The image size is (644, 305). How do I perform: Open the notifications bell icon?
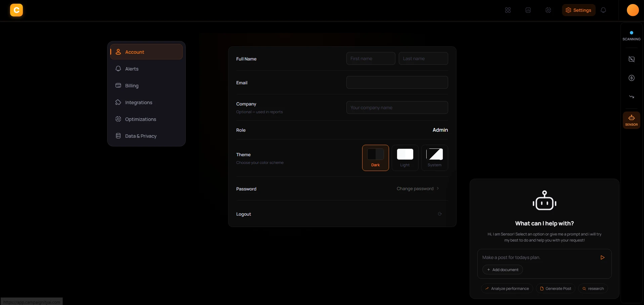(x=603, y=10)
